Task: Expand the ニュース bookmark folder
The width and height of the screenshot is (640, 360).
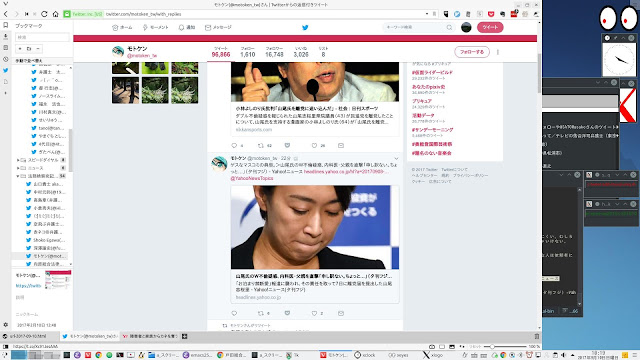Action: pos(18,168)
